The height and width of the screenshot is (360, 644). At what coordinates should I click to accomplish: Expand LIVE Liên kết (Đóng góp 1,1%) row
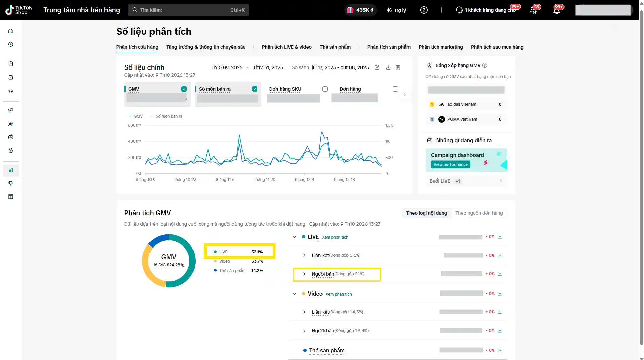coord(304,255)
